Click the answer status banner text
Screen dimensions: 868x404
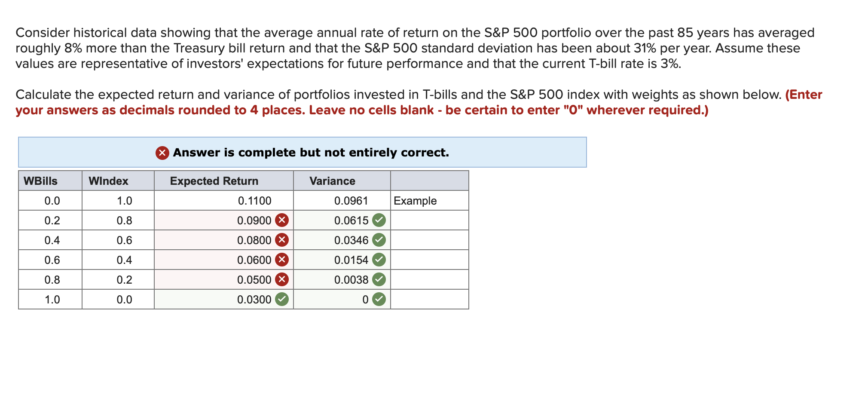point(310,153)
